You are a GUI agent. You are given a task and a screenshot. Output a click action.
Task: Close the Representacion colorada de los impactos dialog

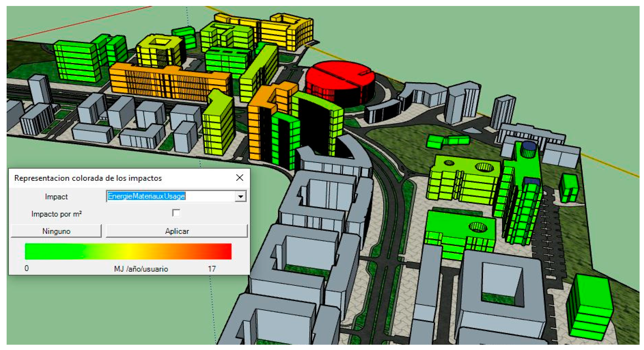point(240,178)
